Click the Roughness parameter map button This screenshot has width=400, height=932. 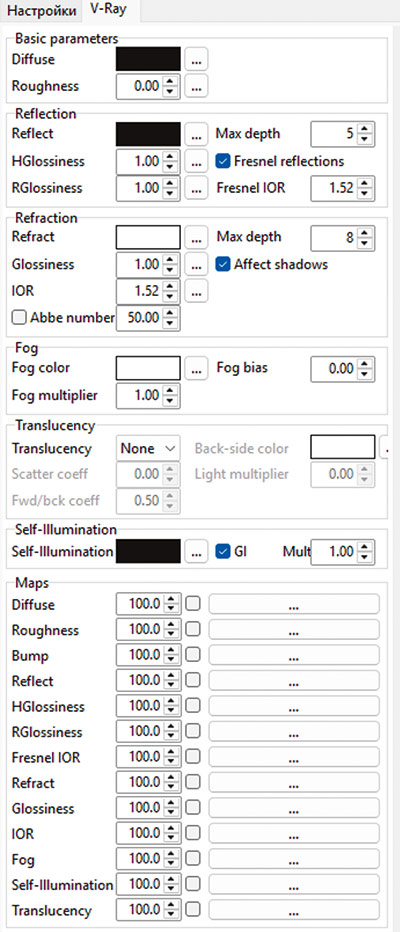(x=196, y=87)
